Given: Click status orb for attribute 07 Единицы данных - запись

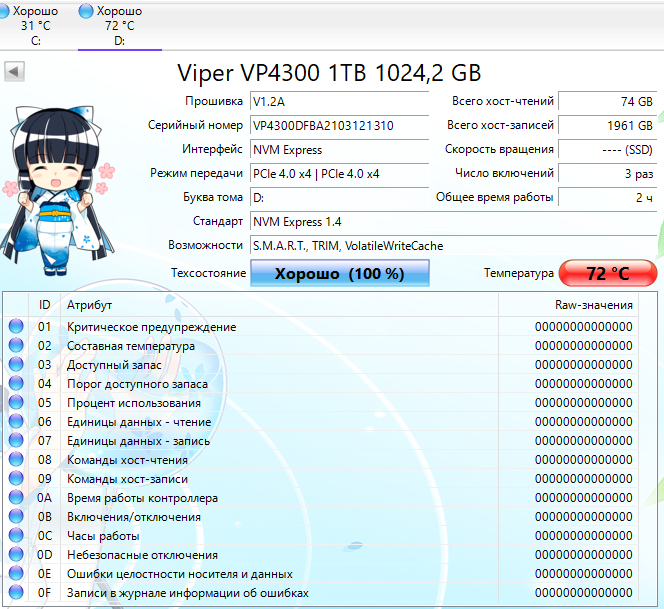Looking at the screenshot, I should click(16, 441).
